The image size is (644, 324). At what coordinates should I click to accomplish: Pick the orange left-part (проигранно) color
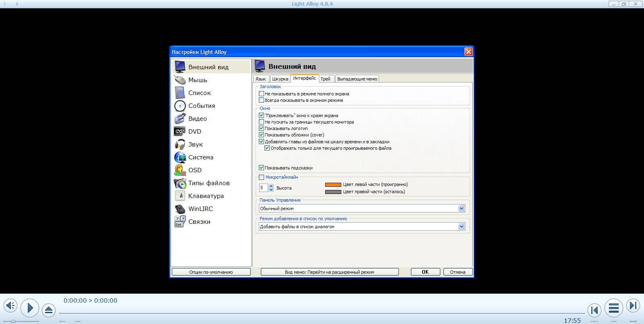tap(333, 185)
